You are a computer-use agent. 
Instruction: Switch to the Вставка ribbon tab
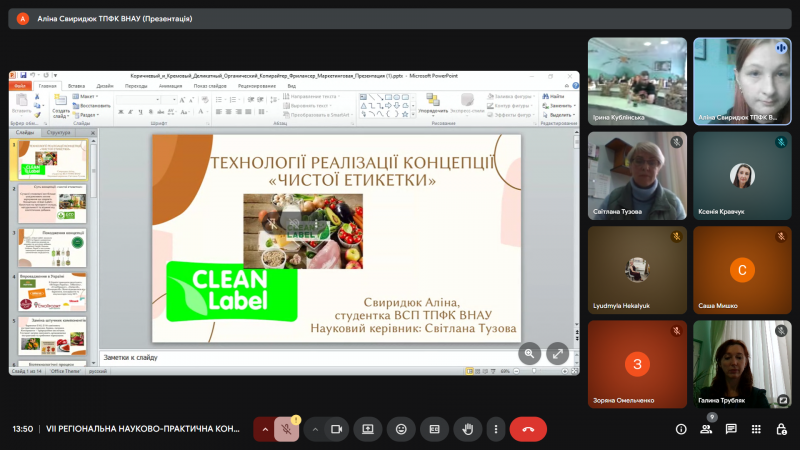coord(76,86)
